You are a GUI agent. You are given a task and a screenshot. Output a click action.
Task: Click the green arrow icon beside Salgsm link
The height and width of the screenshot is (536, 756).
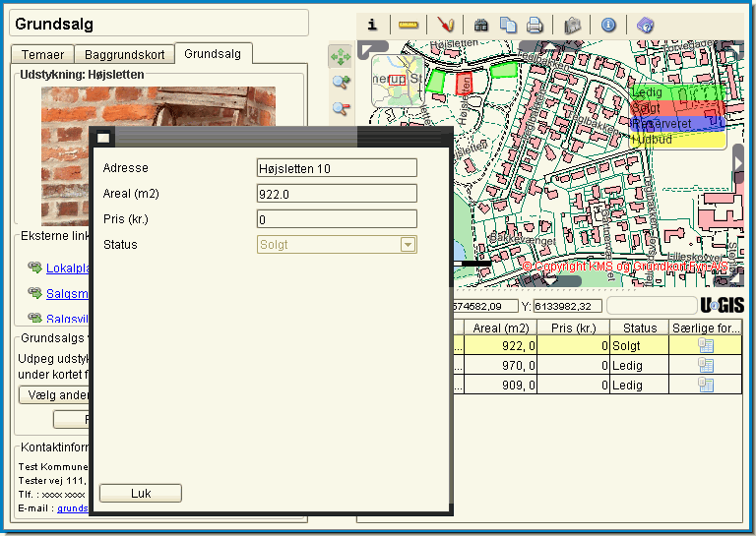tap(34, 292)
